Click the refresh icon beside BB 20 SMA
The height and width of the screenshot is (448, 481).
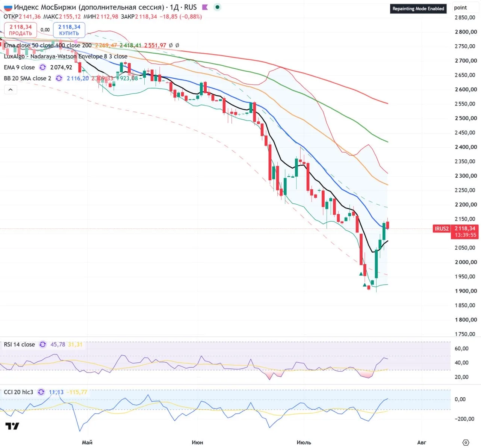pos(59,78)
